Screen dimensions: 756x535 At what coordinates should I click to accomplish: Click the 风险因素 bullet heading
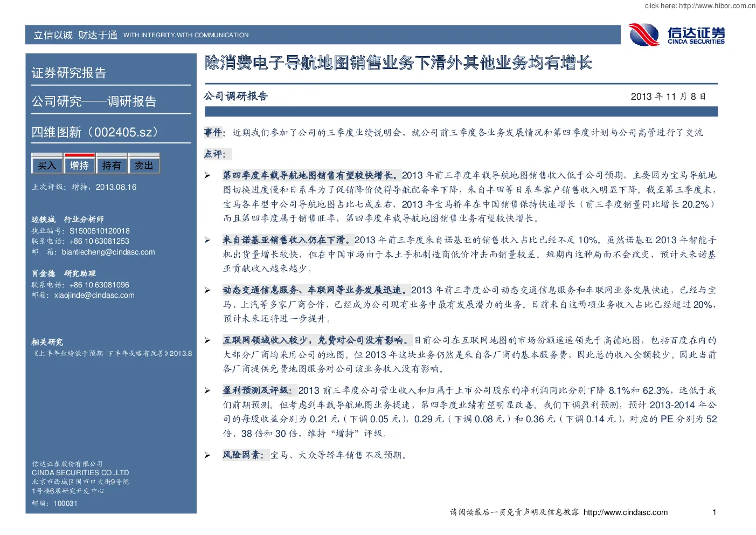[x=245, y=455]
